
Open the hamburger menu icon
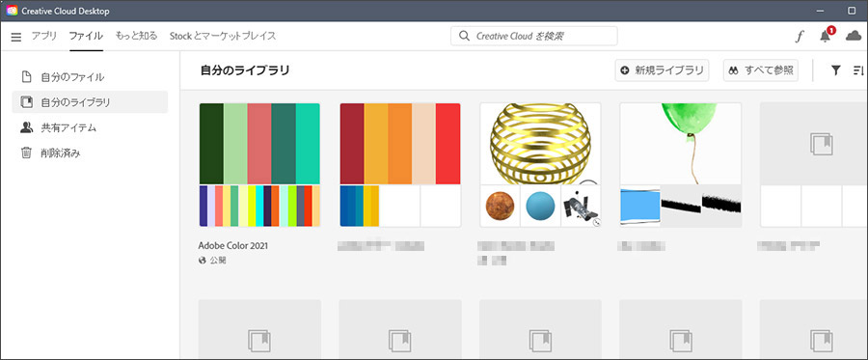click(x=16, y=37)
